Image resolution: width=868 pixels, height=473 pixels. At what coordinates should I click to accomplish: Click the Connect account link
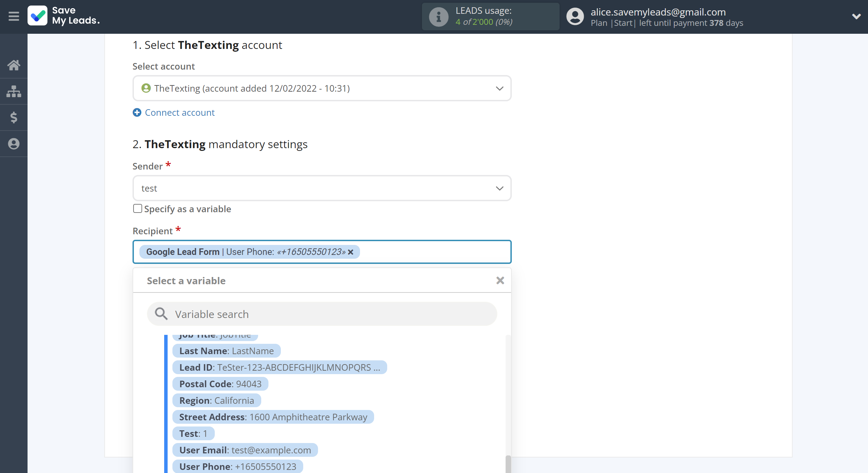(180, 113)
